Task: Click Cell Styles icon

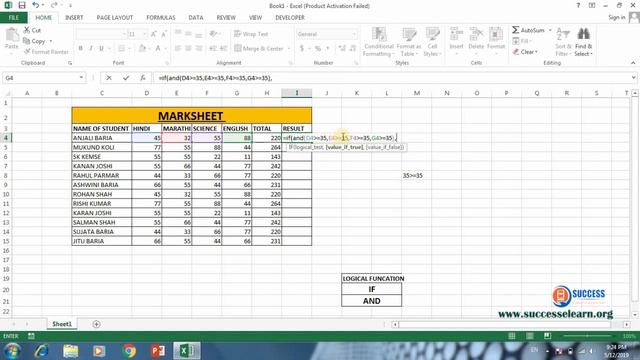Action: pyautogui.click(x=432, y=35)
